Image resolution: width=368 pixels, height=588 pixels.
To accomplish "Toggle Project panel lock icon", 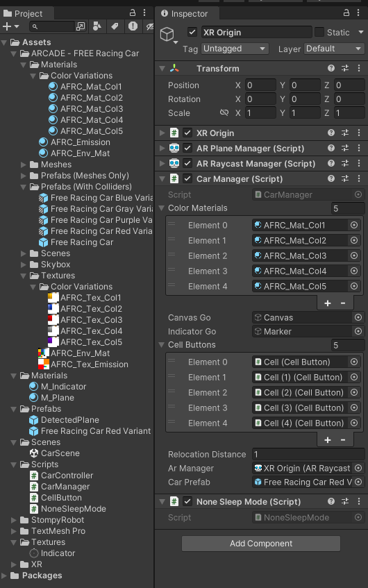I will (x=133, y=12).
